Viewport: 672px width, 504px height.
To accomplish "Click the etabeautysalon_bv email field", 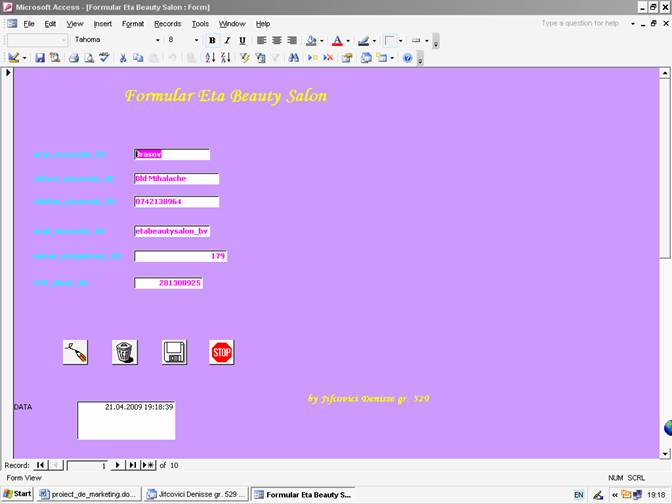I will click(x=172, y=231).
